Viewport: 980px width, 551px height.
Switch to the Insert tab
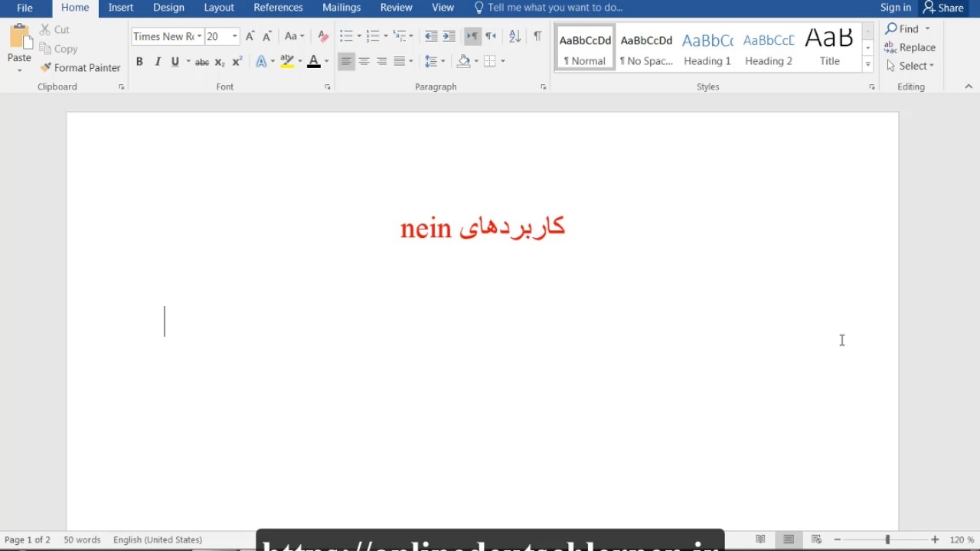pyautogui.click(x=121, y=8)
